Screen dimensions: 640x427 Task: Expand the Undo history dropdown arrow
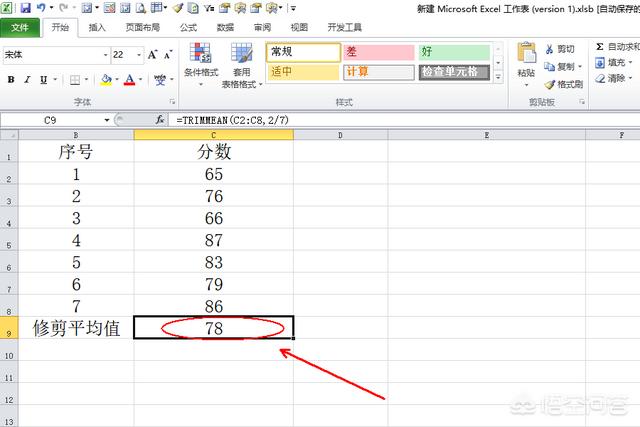pyautogui.click(x=51, y=7)
